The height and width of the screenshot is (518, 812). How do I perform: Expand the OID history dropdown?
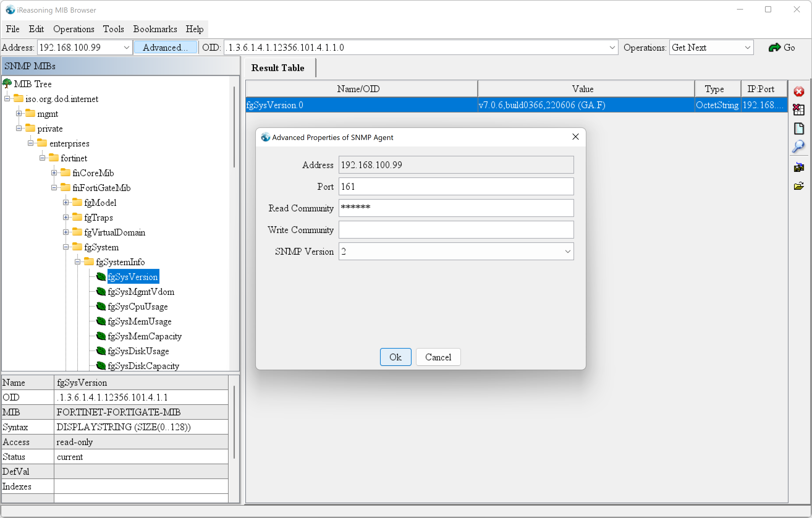pos(612,48)
